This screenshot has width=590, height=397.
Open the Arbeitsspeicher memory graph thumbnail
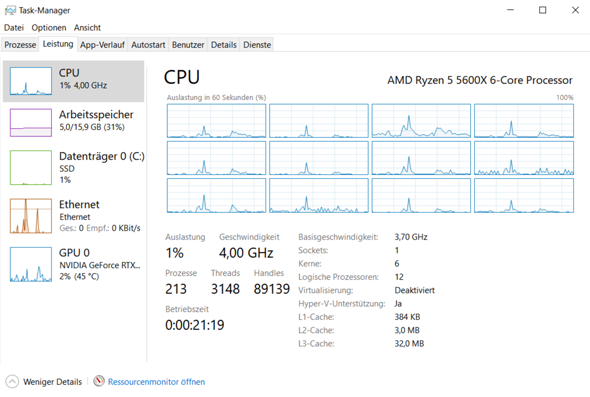click(31, 123)
